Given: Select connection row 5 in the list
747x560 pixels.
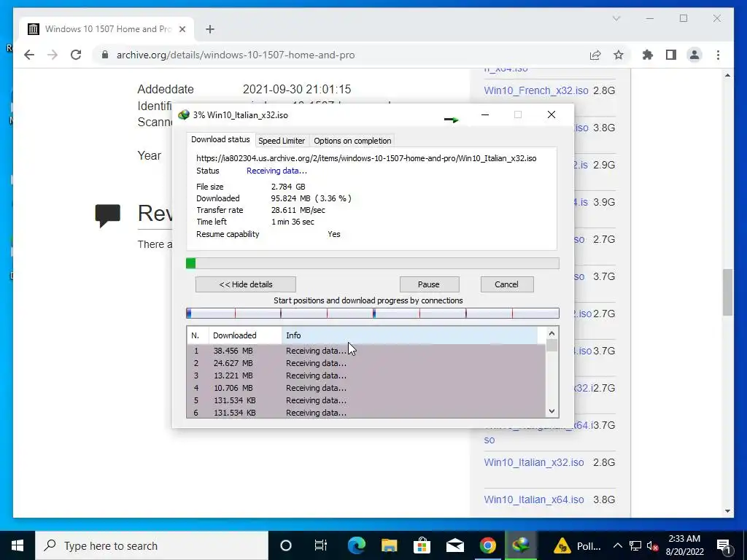Looking at the screenshot, I should (x=366, y=400).
